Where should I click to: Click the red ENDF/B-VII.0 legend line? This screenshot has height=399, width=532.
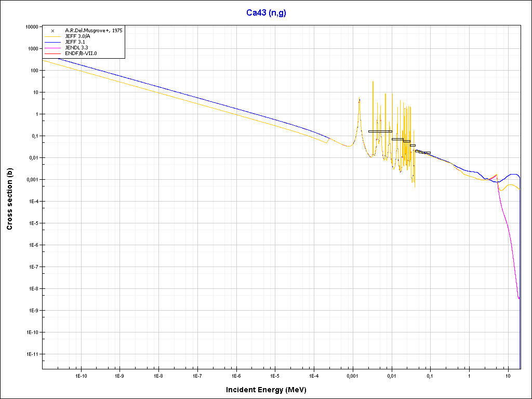52,54
